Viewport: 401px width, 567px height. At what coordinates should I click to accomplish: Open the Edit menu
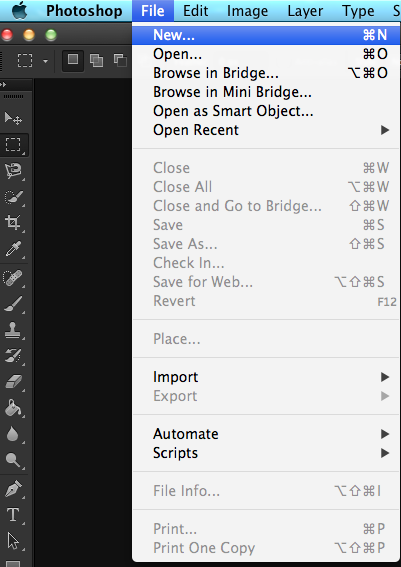coord(195,11)
